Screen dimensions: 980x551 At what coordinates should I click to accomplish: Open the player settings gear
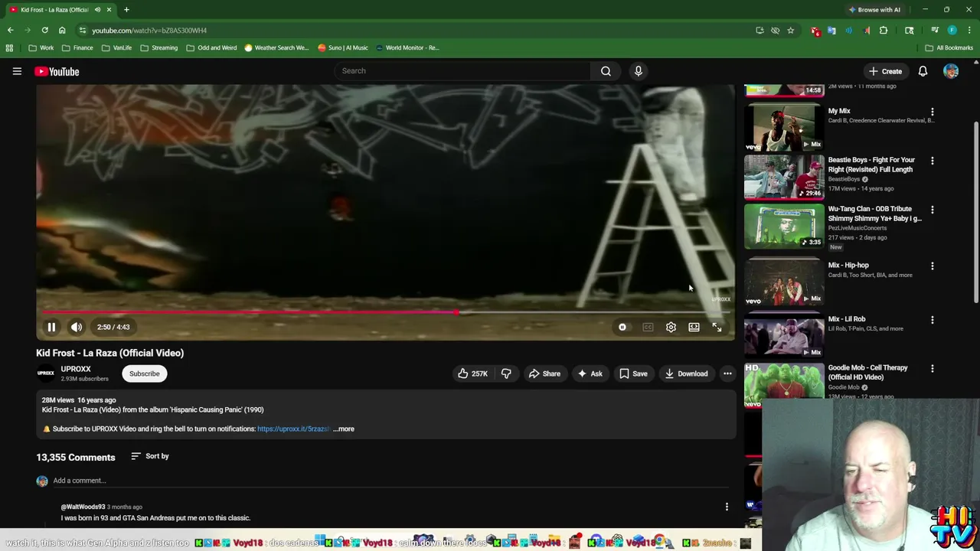click(x=671, y=327)
